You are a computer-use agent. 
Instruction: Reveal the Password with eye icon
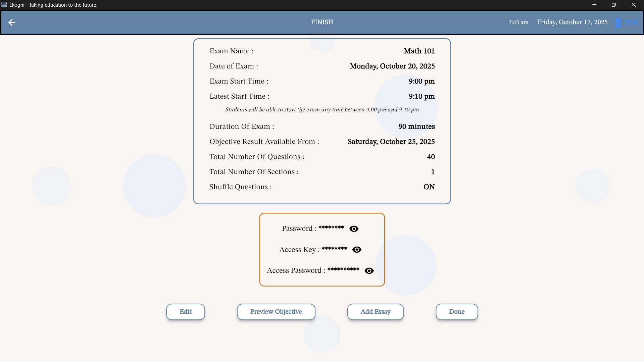pyautogui.click(x=354, y=229)
